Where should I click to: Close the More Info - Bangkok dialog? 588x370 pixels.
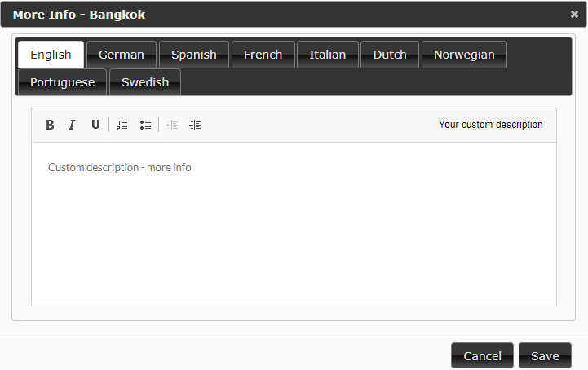pos(574,14)
